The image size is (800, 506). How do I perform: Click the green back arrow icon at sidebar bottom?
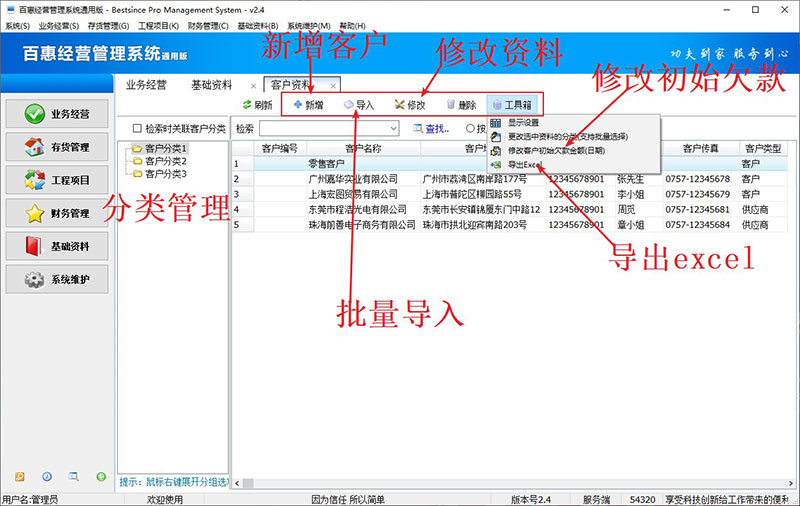pos(101,476)
